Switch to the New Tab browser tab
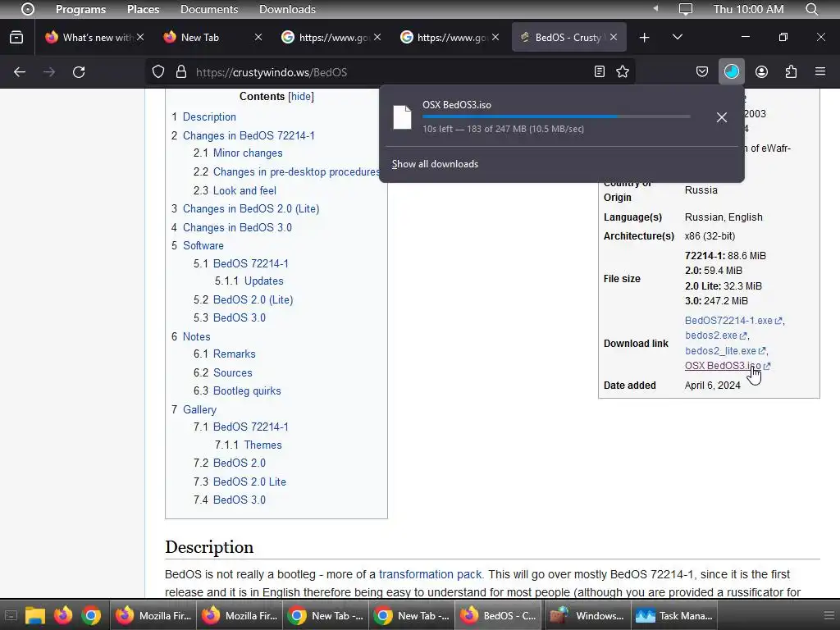This screenshot has width=840, height=630. pos(200,38)
